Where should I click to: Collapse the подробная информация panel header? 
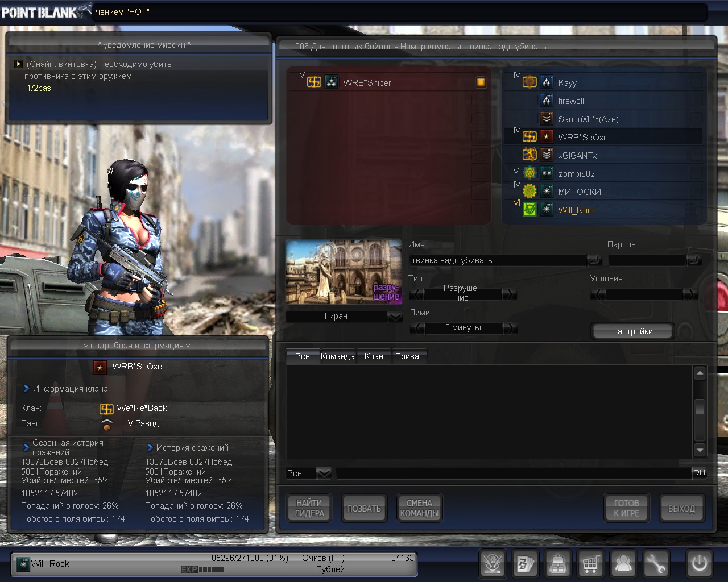pyautogui.click(x=137, y=346)
